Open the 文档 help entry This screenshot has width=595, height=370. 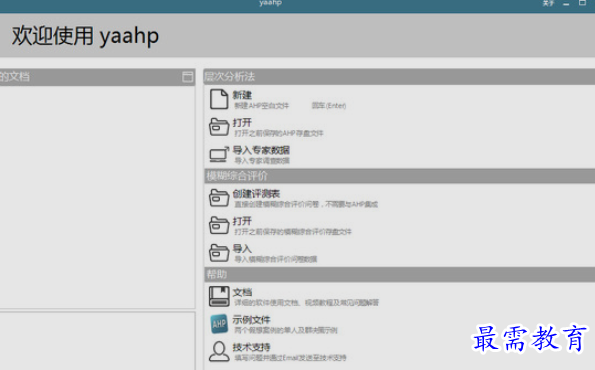pos(242,292)
